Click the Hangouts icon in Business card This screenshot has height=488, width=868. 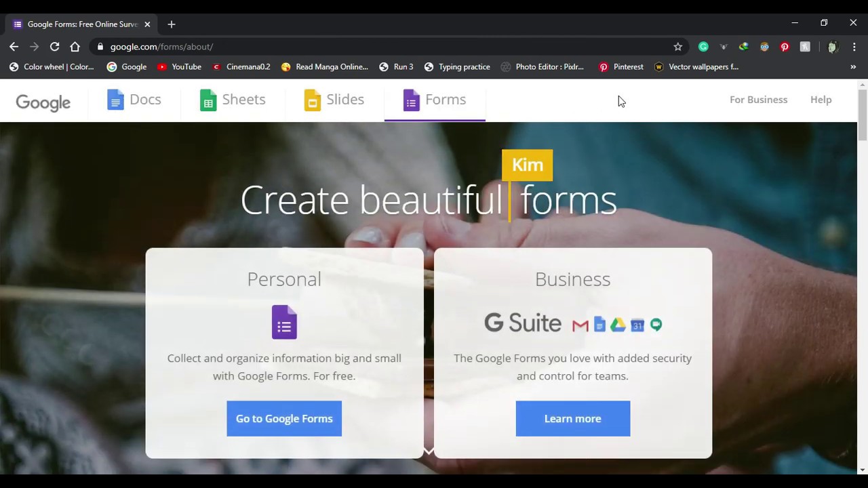pyautogui.click(x=656, y=325)
